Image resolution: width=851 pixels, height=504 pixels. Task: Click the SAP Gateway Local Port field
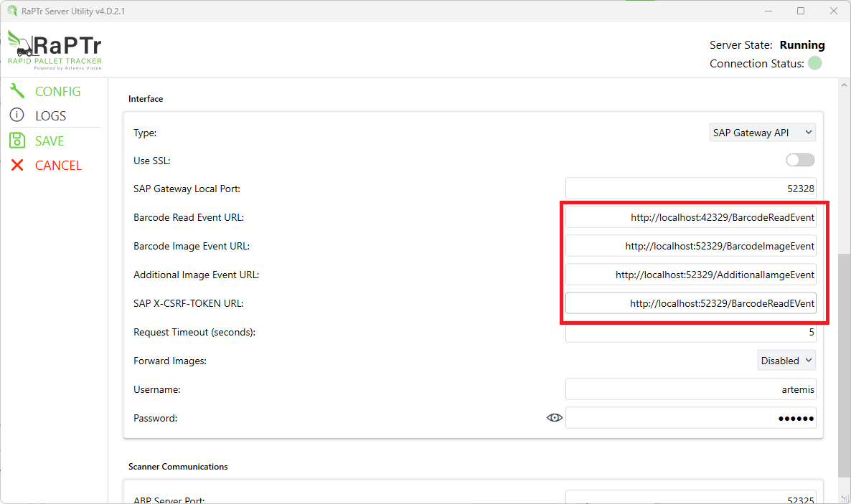690,189
